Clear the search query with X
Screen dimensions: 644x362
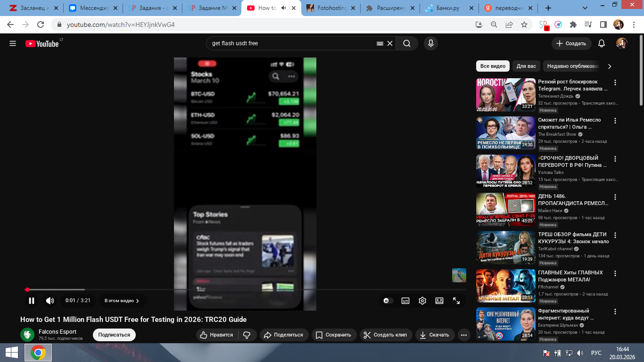(x=390, y=43)
